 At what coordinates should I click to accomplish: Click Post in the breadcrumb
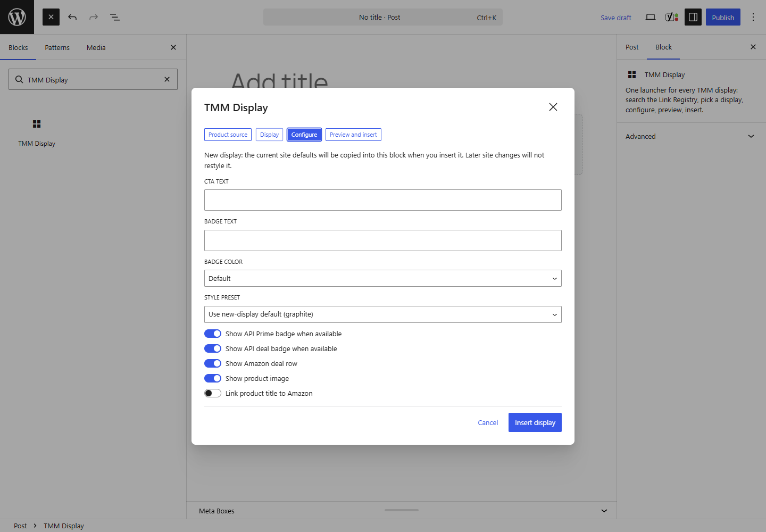(x=20, y=526)
